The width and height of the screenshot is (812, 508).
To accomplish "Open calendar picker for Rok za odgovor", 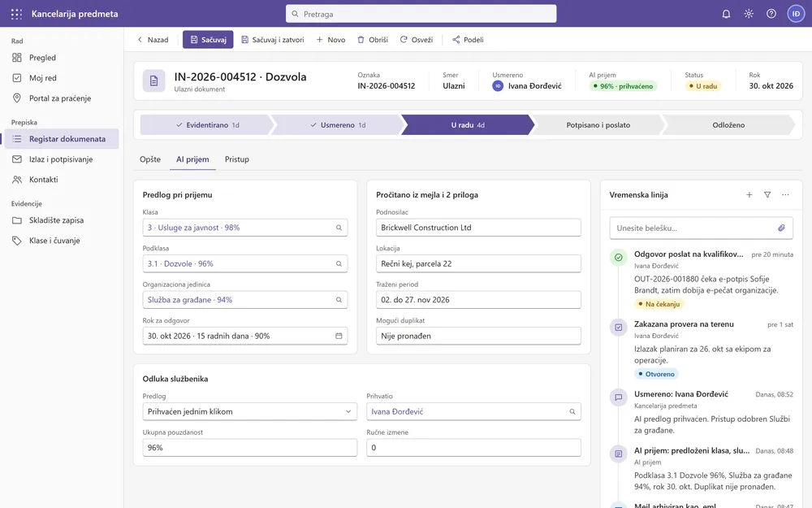I will [339, 336].
